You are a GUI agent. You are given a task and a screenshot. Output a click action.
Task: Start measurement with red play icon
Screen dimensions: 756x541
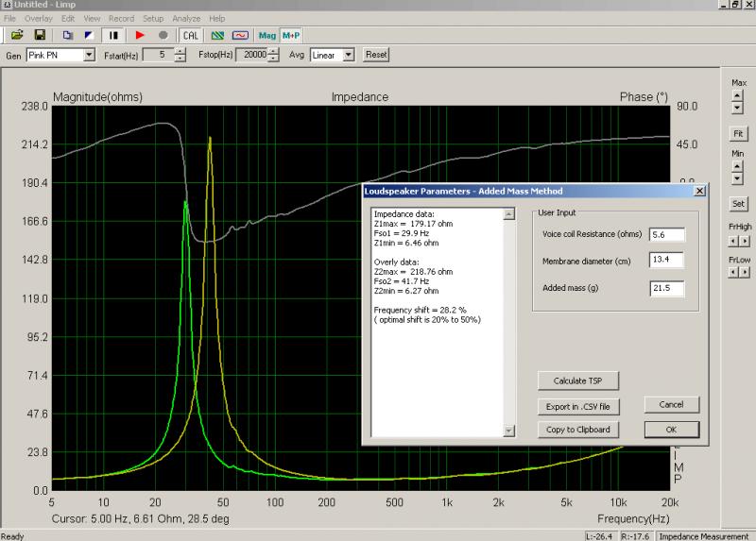click(140, 35)
